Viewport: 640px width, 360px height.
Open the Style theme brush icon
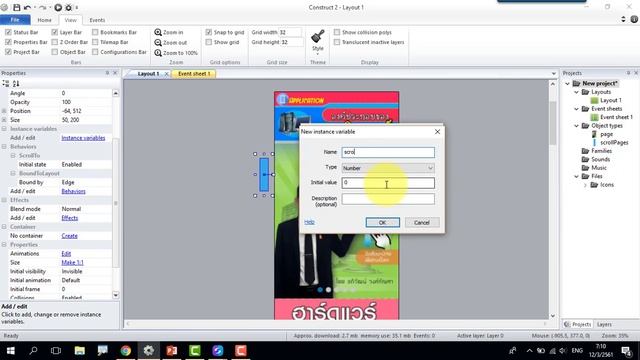[x=318, y=37]
